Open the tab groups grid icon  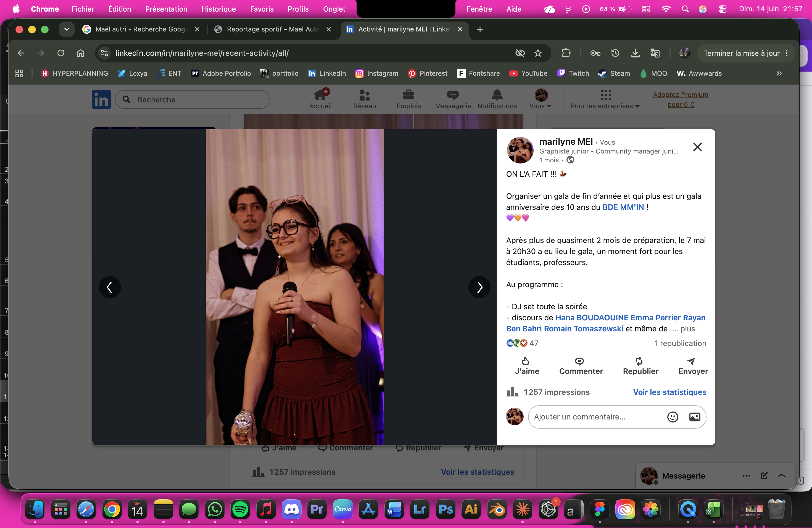pyautogui.click(x=19, y=73)
